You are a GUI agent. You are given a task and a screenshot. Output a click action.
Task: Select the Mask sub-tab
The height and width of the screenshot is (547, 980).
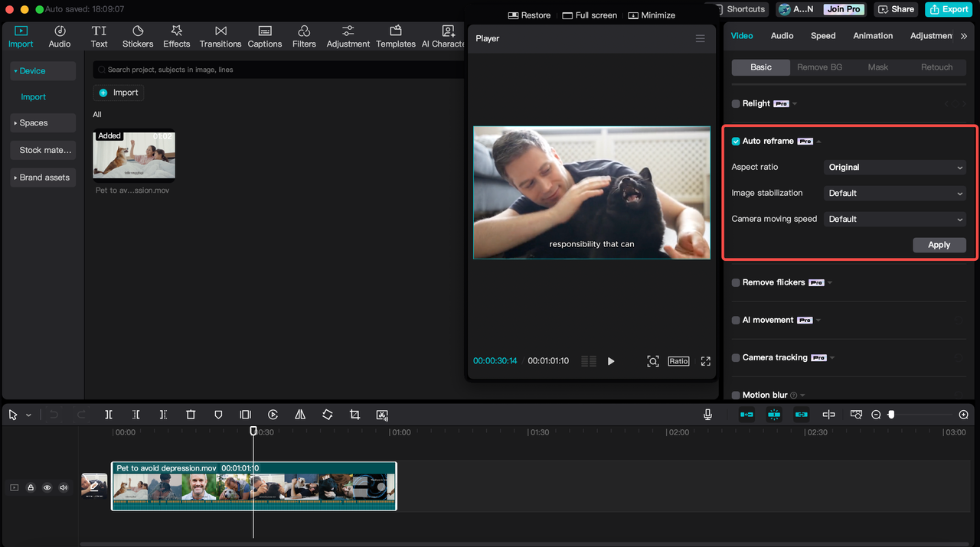click(878, 67)
